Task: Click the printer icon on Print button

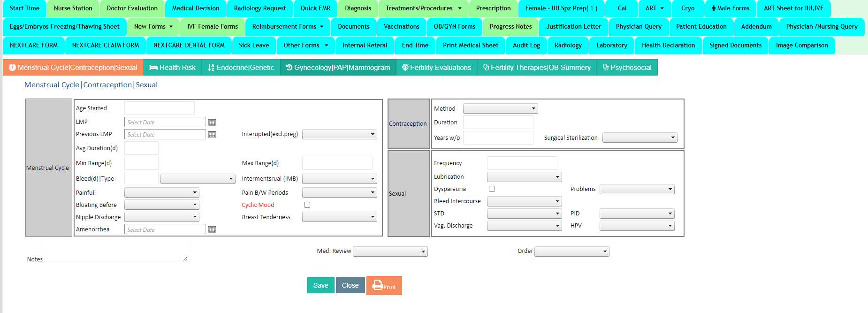Action: point(377,285)
